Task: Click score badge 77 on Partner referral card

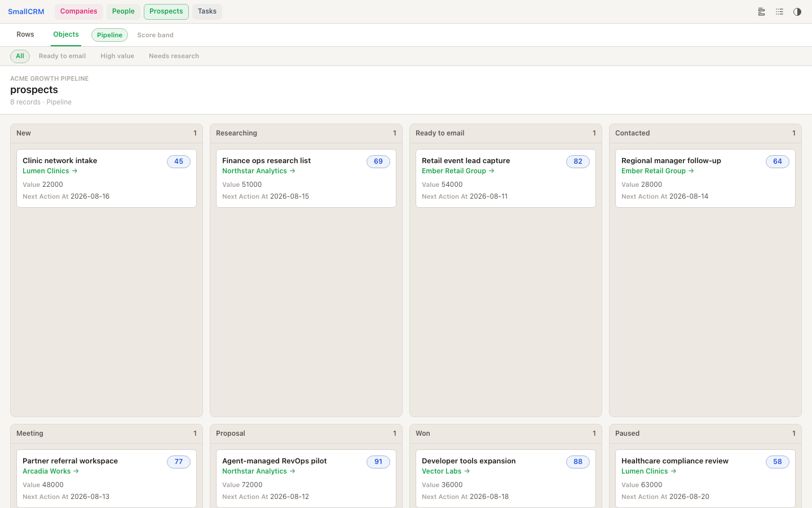Action: (x=179, y=462)
